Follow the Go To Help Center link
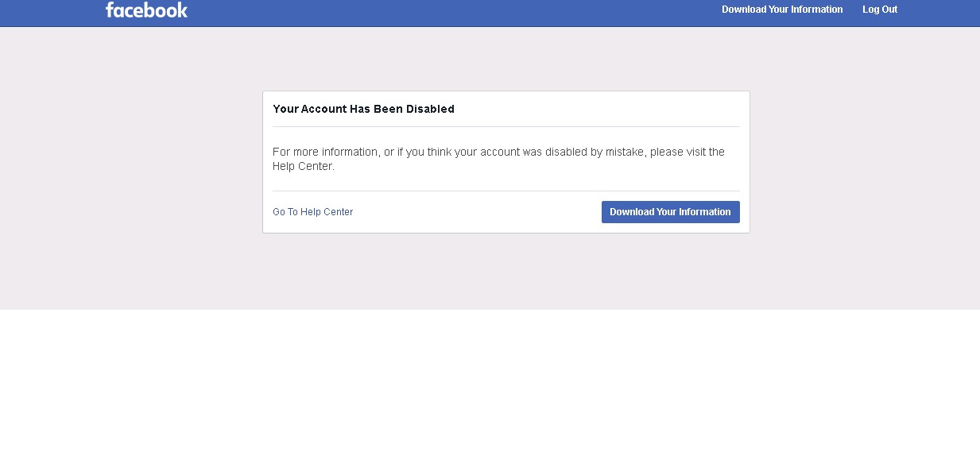Image resolution: width=980 pixels, height=467 pixels. [x=312, y=212]
